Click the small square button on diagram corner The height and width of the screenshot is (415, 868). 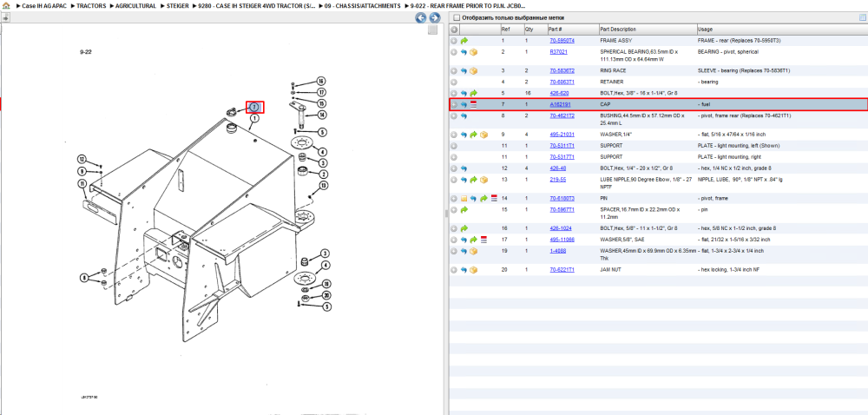pyautogui.click(x=433, y=30)
